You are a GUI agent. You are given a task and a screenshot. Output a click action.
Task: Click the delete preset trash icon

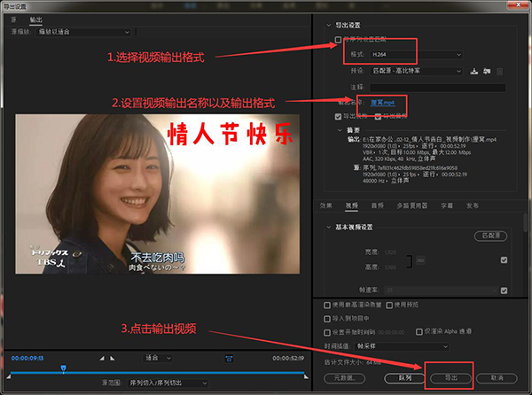499,72
